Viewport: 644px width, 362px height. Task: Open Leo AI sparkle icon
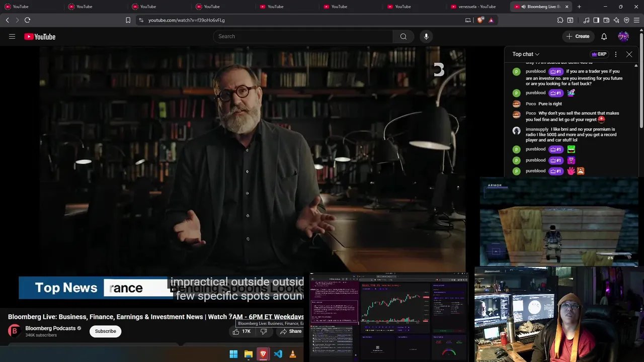click(x=616, y=20)
